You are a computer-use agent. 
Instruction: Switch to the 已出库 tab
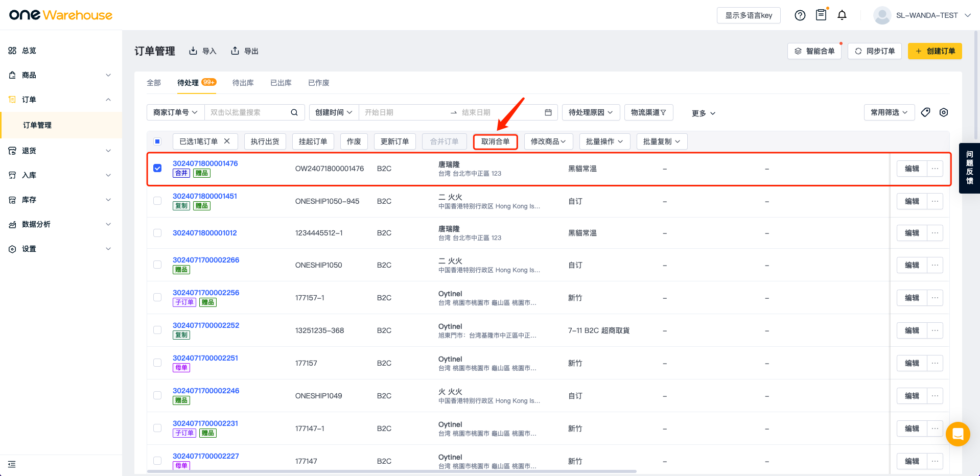point(281,83)
